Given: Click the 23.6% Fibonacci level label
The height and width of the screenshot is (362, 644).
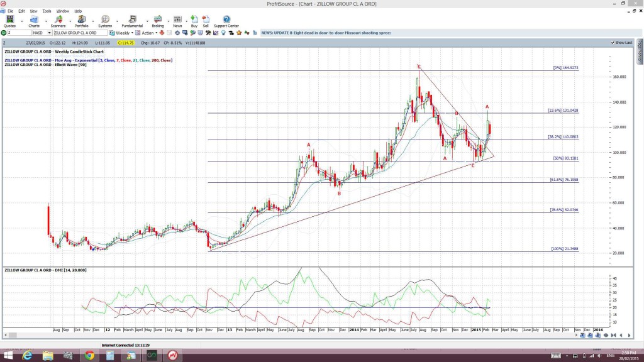Looking at the screenshot, I should coord(563,111).
